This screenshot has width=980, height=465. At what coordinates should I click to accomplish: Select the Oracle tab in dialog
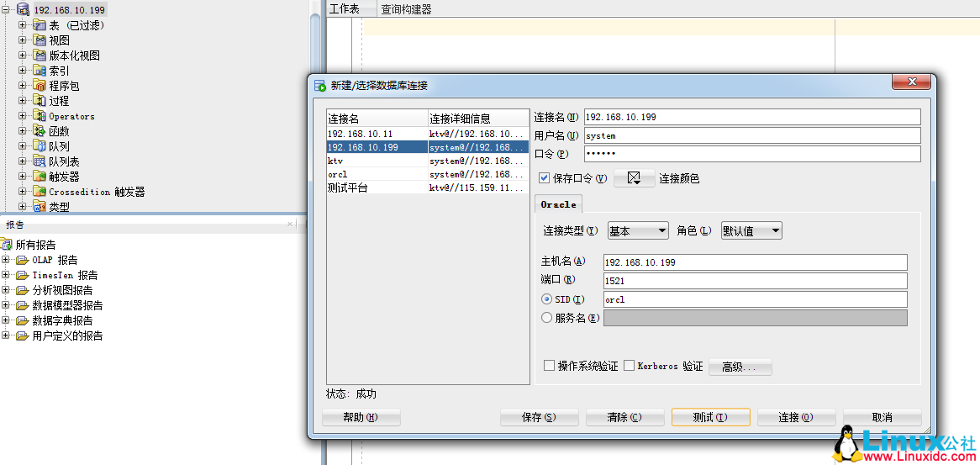click(x=559, y=204)
